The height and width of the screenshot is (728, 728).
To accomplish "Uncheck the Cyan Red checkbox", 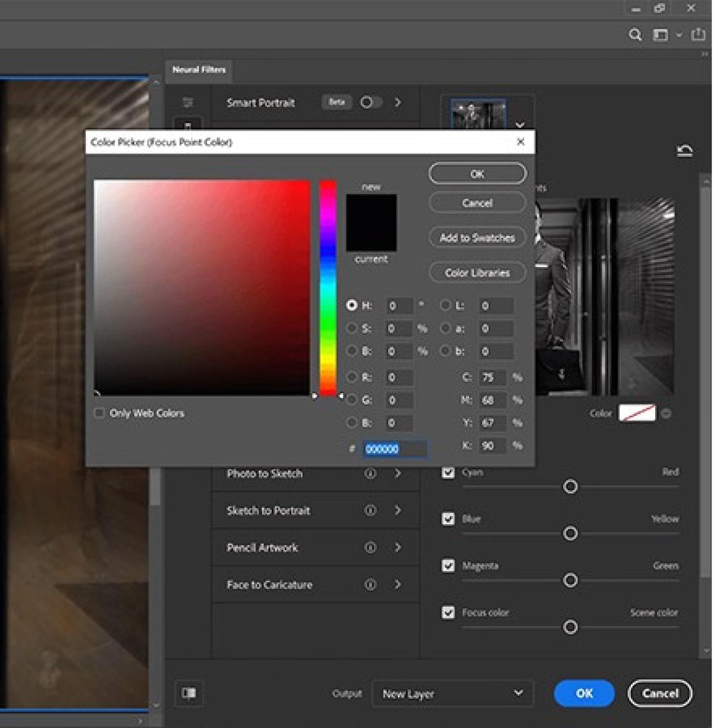I will pos(448,472).
